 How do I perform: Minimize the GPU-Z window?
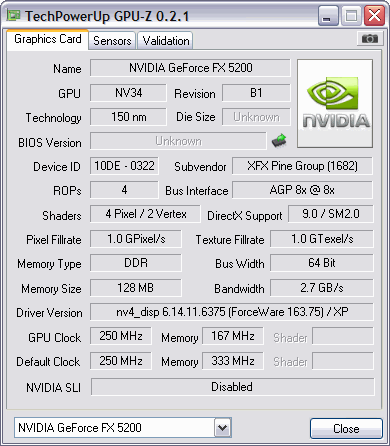click(x=328, y=15)
